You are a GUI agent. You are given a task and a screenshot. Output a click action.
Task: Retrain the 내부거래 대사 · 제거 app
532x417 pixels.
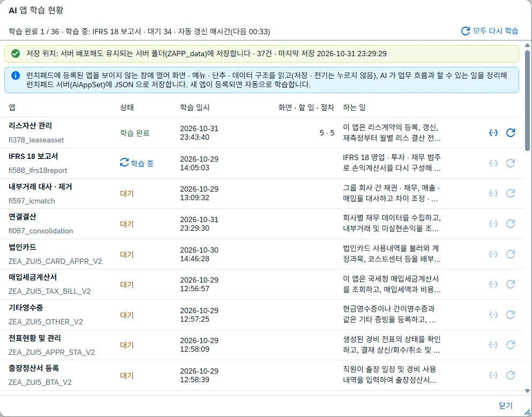click(x=511, y=193)
